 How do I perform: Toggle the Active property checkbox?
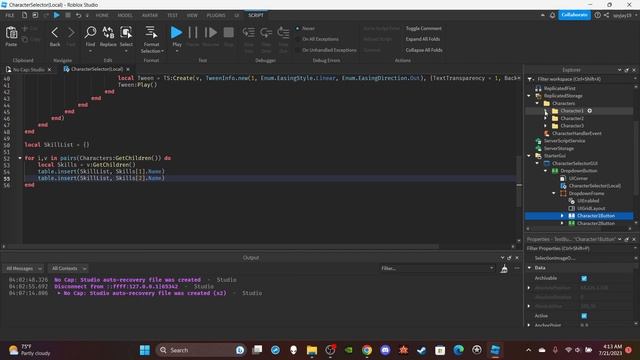pyautogui.click(x=584, y=316)
